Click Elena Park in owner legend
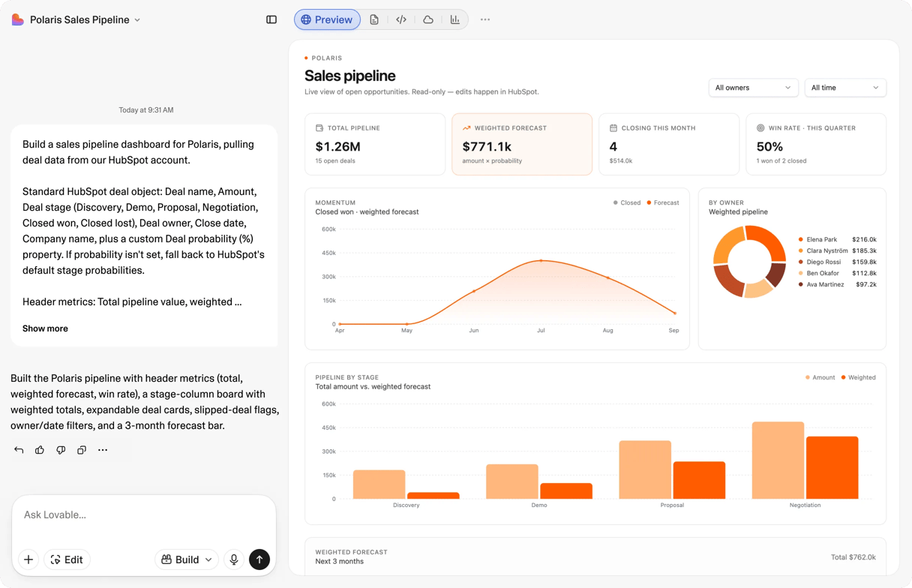912x588 pixels. click(x=821, y=239)
